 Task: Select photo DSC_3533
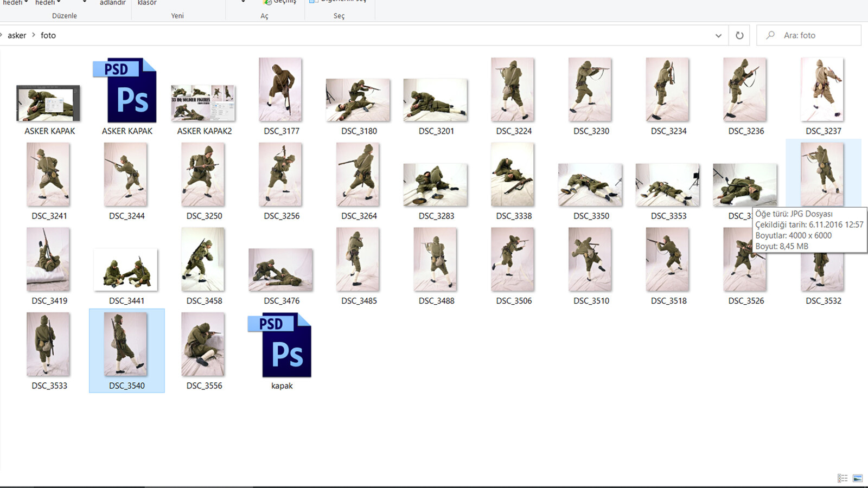[x=48, y=344]
